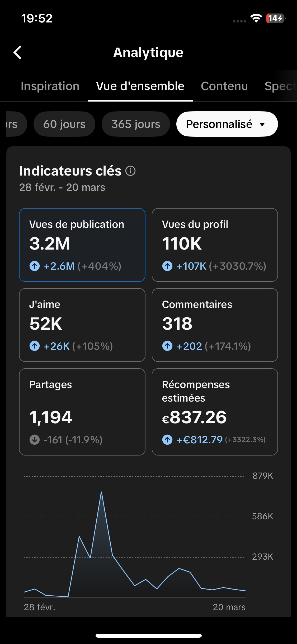The image size is (297, 644).
Task: Tap up-arrow icon in Vues de publication
Action: click(x=35, y=266)
